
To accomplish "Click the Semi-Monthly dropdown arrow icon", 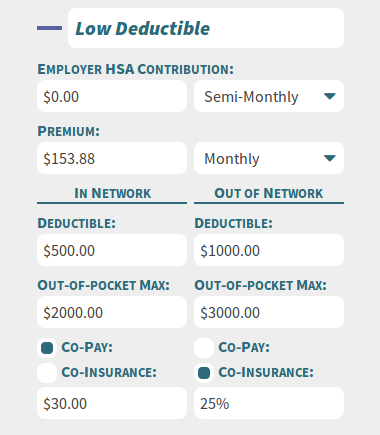I will pyautogui.click(x=329, y=96).
